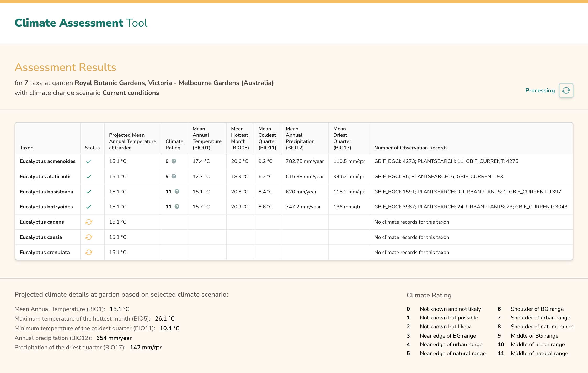Click the Climate Assessment Tool heading
The height and width of the screenshot is (373, 588).
81,23
